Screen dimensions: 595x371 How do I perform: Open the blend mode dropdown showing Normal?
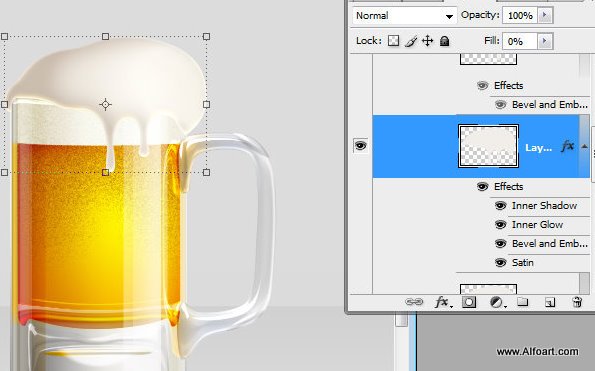(404, 16)
